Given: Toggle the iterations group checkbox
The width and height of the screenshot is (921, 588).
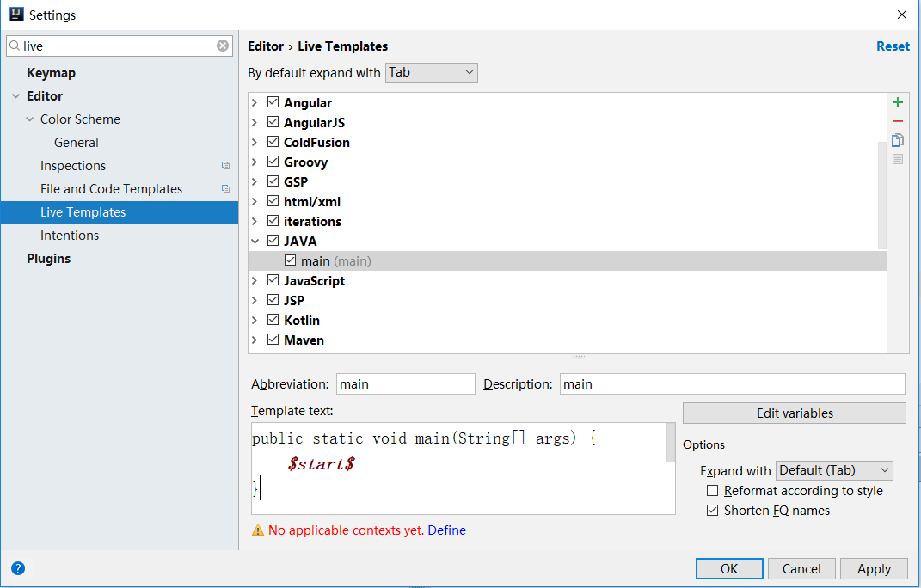Looking at the screenshot, I should [x=273, y=221].
